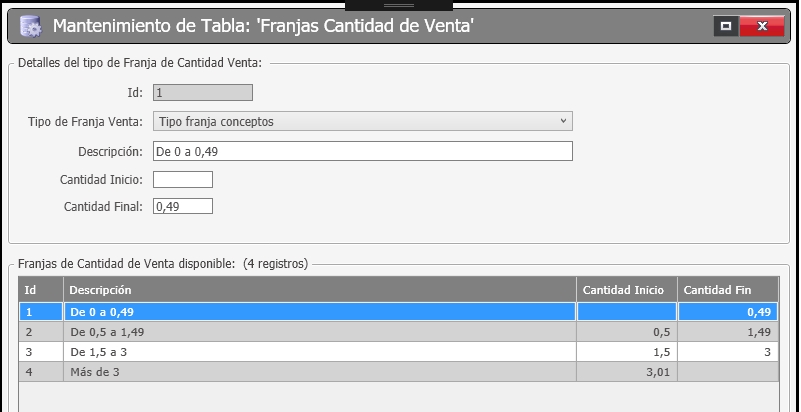This screenshot has width=801, height=412.
Task: Select row 'De 1,5 a 3'
Action: [398, 352]
